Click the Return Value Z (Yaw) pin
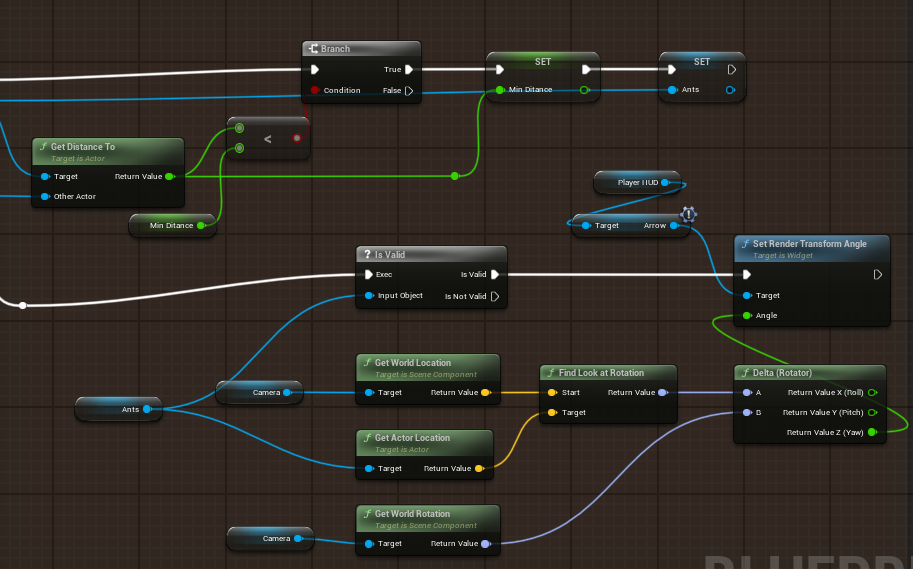 coord(872,432)
